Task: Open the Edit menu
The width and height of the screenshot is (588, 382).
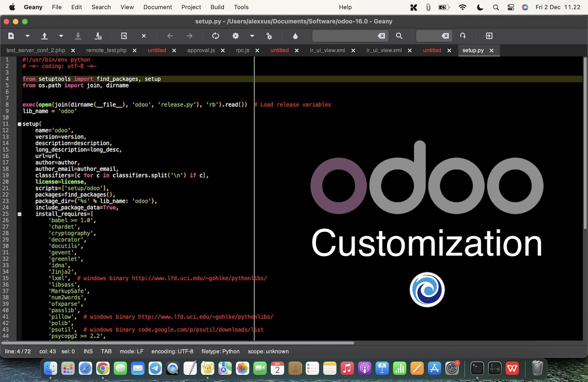Action: 76,7
